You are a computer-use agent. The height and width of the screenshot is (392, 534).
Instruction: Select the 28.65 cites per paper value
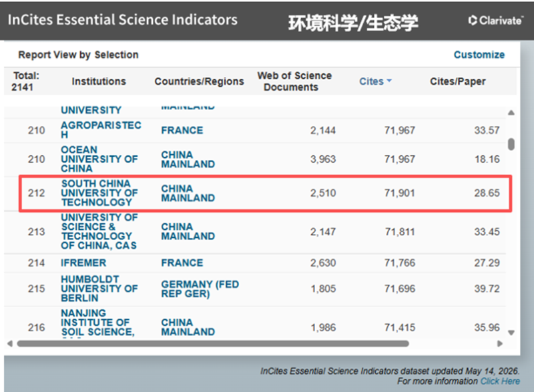[x=487, y=193]
